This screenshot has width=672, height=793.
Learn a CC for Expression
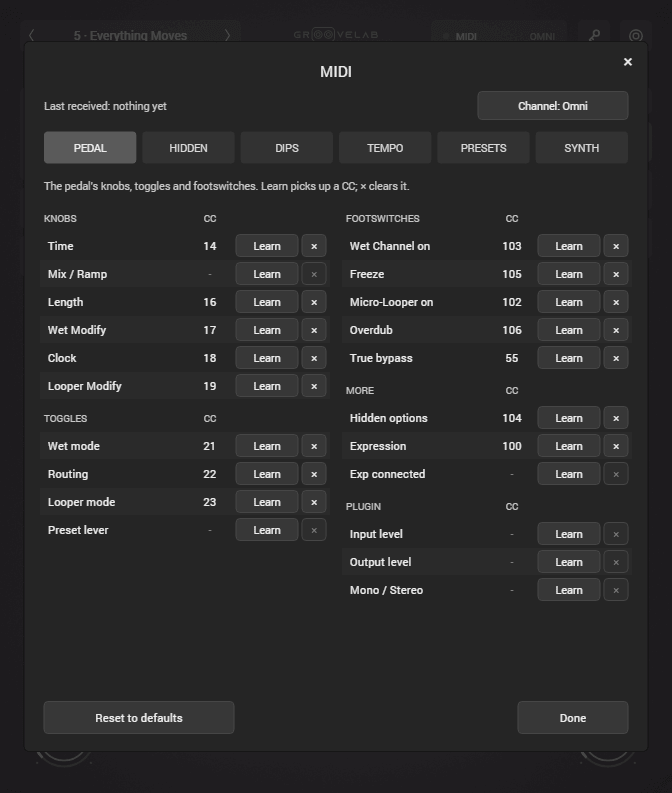[569, 446]
